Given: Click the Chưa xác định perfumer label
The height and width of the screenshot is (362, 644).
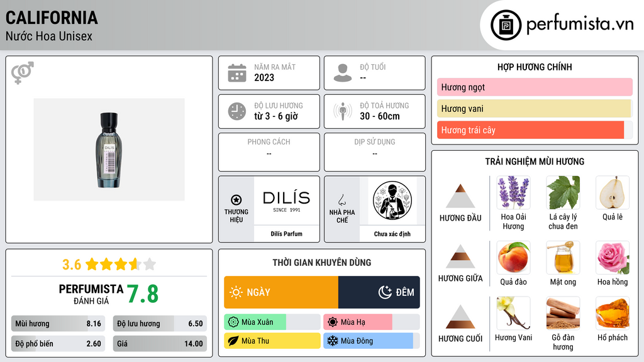Looking at the screenshot, I should click(392, 234).
